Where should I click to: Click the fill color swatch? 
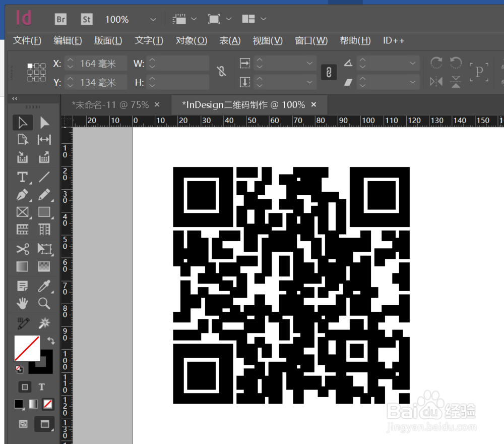click(27, 349)
